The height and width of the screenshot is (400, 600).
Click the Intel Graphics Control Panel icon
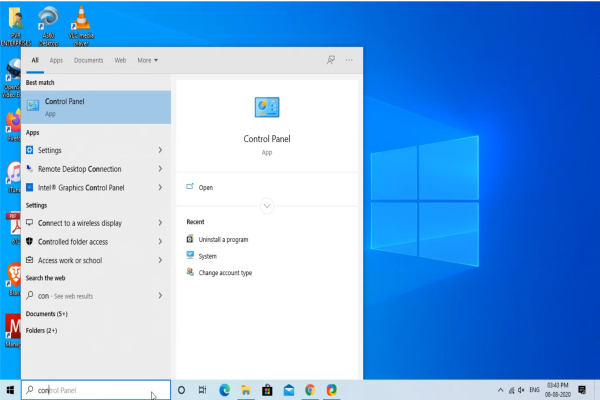pyautogui.click(x=29, y=188)
